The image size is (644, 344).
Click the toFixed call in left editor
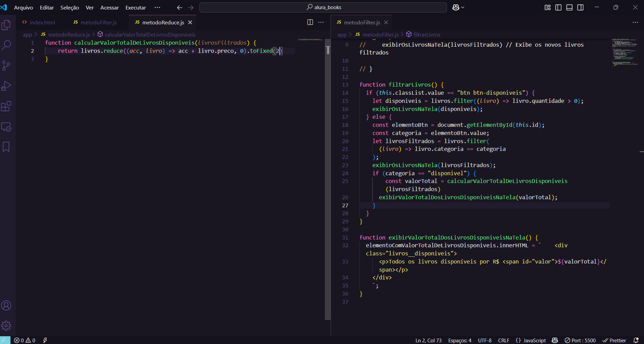coord(261,51)
